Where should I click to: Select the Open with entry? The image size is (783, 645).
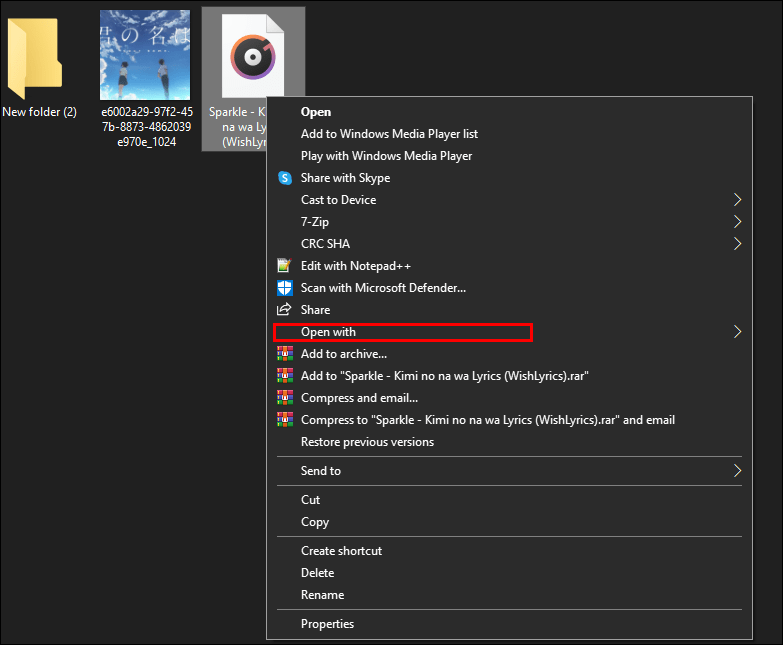(x=509, y=331)
